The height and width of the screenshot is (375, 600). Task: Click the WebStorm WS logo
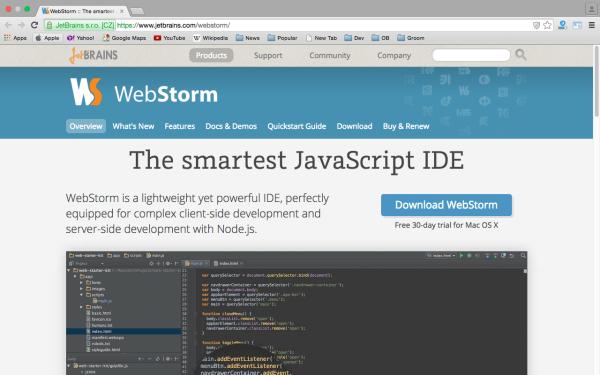coord(86,92)
